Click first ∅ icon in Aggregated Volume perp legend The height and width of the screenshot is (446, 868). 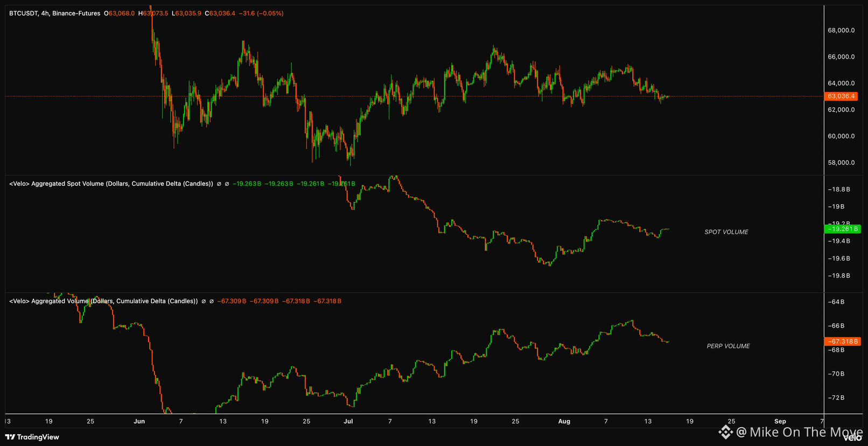pos(204,301)
